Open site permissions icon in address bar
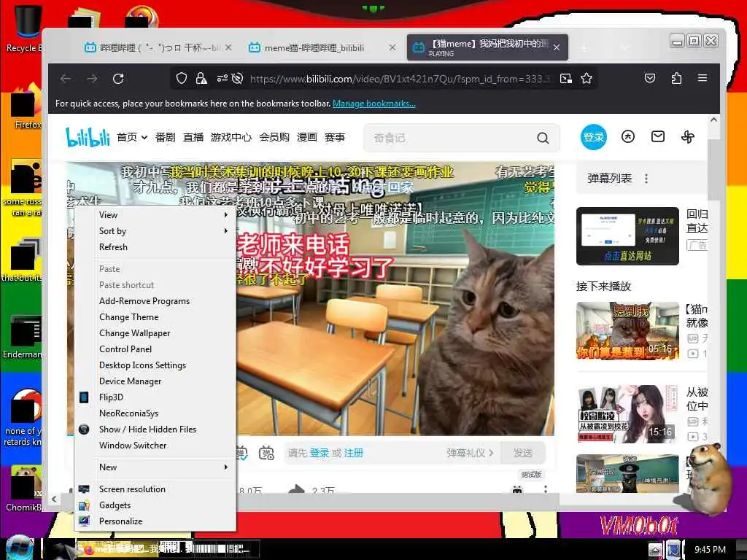The width and height of the screenshot is (747, 560). tap(222, 79)
